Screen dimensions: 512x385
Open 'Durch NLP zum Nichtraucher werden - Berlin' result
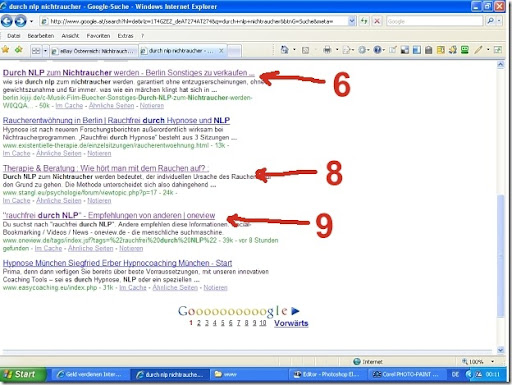coord(128,72)
